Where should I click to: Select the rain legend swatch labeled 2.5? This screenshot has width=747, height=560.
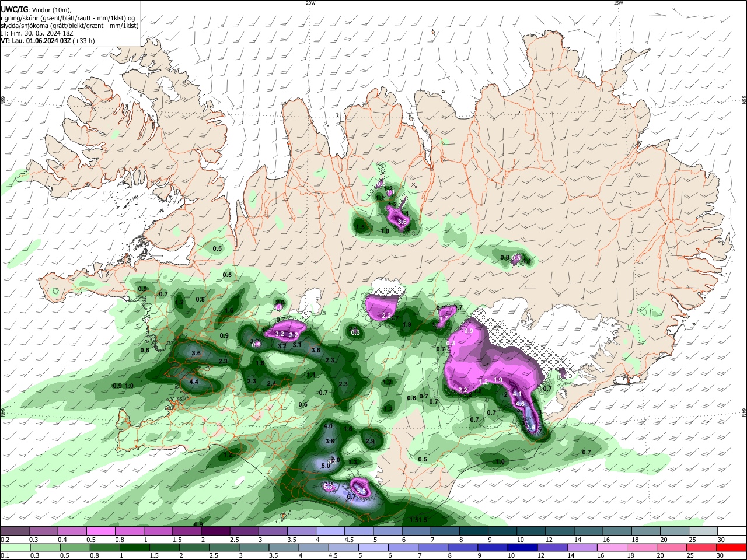coord(223,548)
